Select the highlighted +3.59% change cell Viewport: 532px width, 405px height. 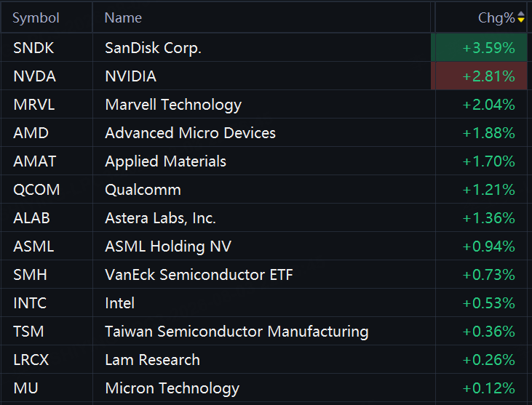(479, 48)
